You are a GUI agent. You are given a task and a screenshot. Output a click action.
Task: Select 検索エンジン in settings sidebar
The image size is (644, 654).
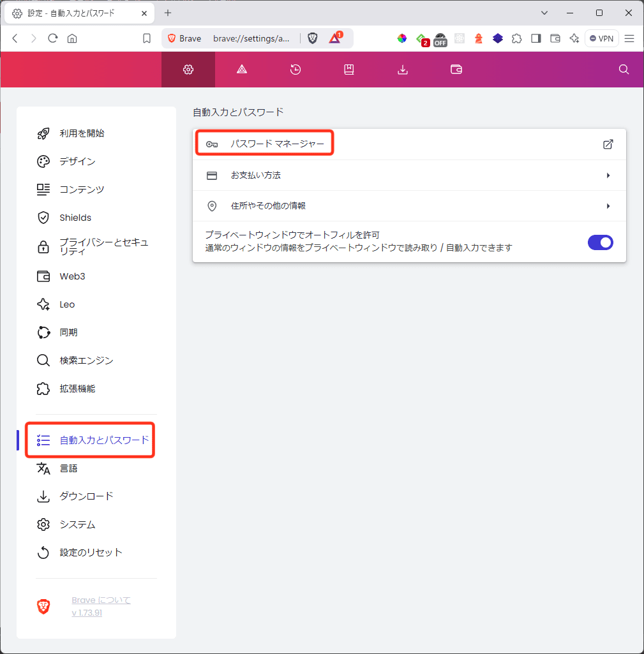click(86, 360)
